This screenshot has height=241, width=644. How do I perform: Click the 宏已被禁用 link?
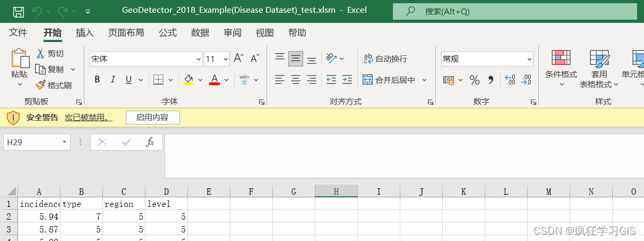88,118
